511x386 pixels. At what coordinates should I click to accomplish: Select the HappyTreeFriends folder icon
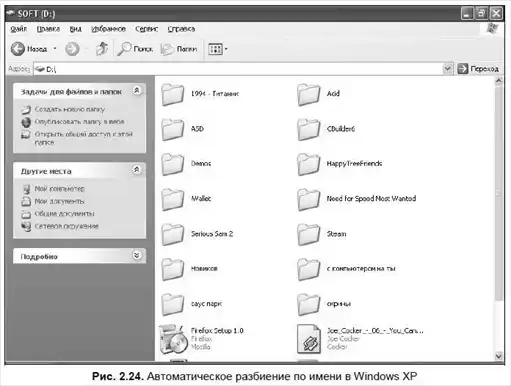click(x=308, y=164)
